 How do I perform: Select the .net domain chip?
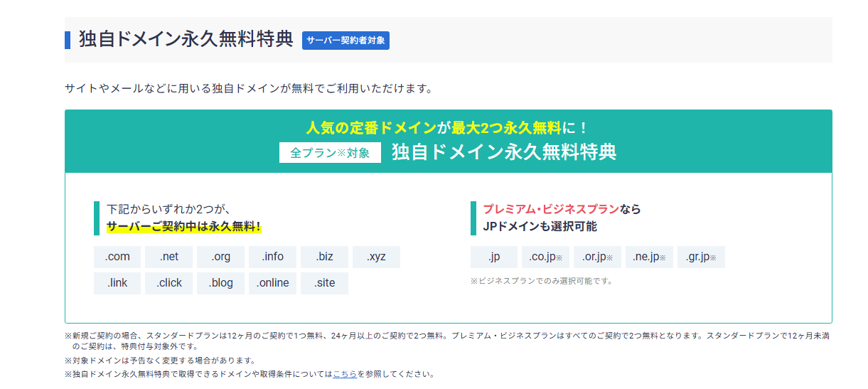pyautogui.click(x=168, y=257)
